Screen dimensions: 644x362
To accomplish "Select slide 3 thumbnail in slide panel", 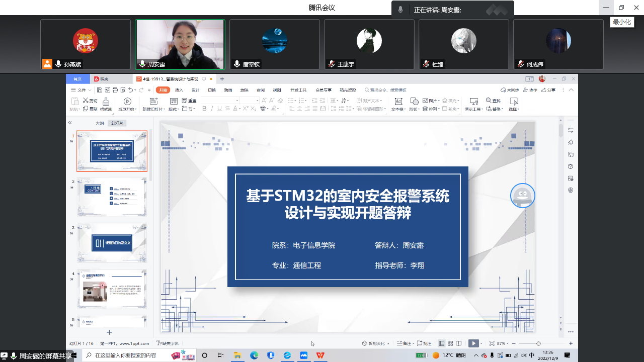I will (112, 243).
